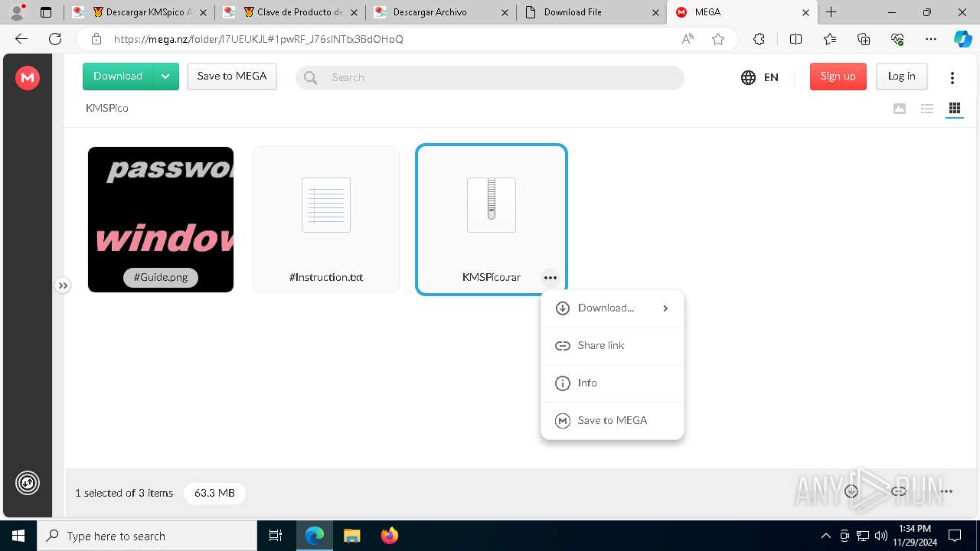Open Browser essentials heart icon
Screen dimensions: 980x551
(897, 39)
